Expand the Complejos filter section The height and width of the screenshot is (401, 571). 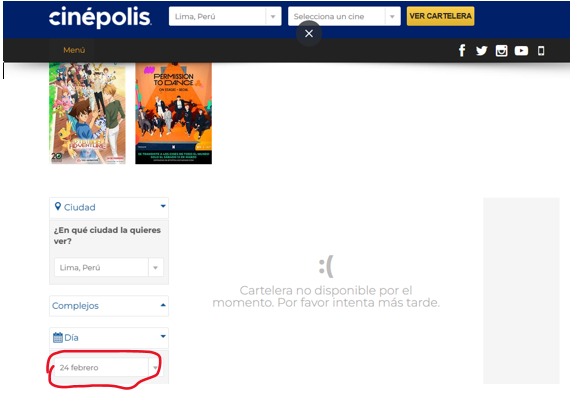109,306
